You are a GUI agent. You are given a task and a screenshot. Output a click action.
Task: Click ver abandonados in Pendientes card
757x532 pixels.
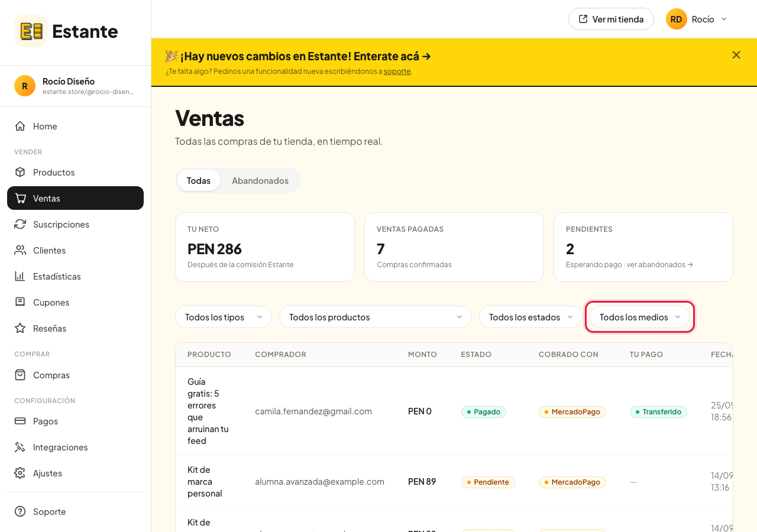coord(659,265)
